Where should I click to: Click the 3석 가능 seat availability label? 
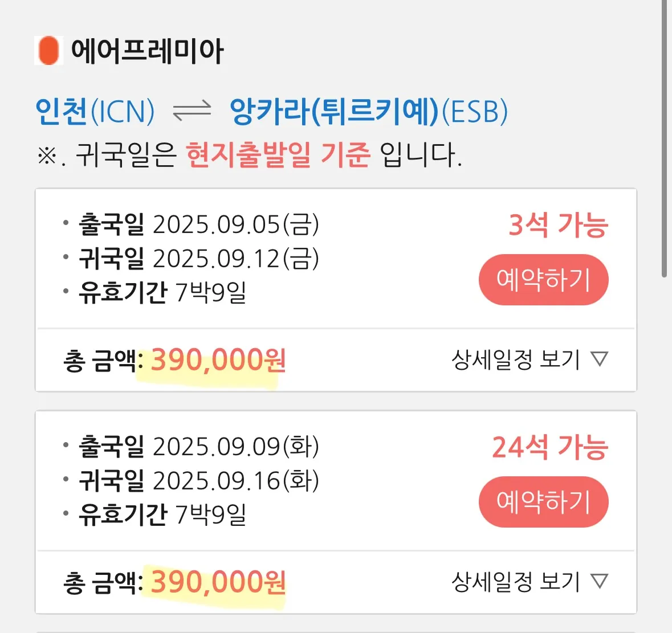[558, 225]
